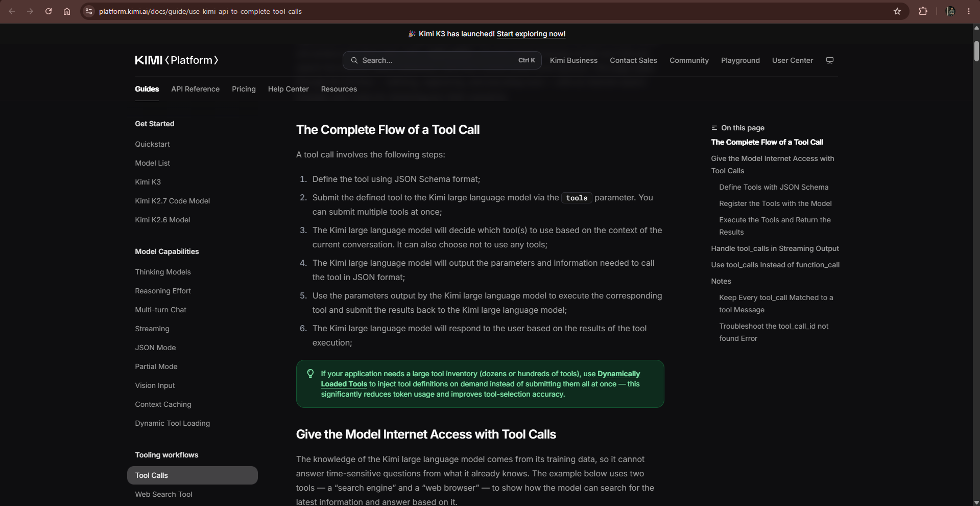Open Partial Mode in sidebar
This screenshot has height=506, width=980.
(156, 366)
